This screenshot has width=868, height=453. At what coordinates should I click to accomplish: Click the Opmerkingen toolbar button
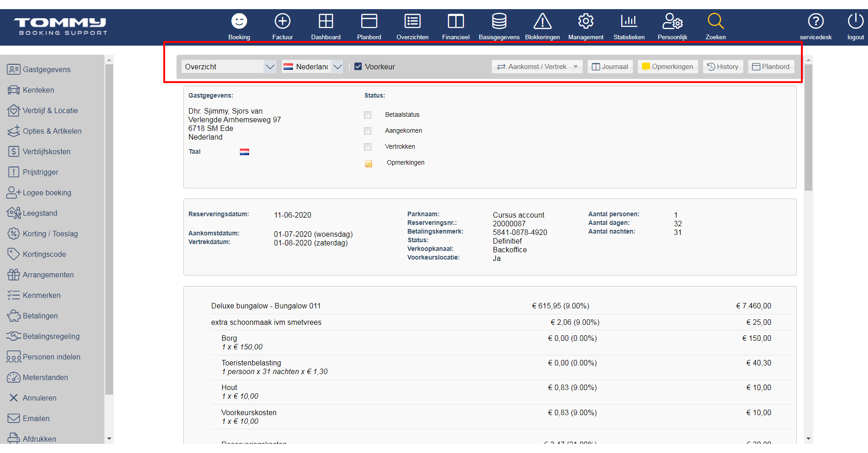(x=667, y=67)
